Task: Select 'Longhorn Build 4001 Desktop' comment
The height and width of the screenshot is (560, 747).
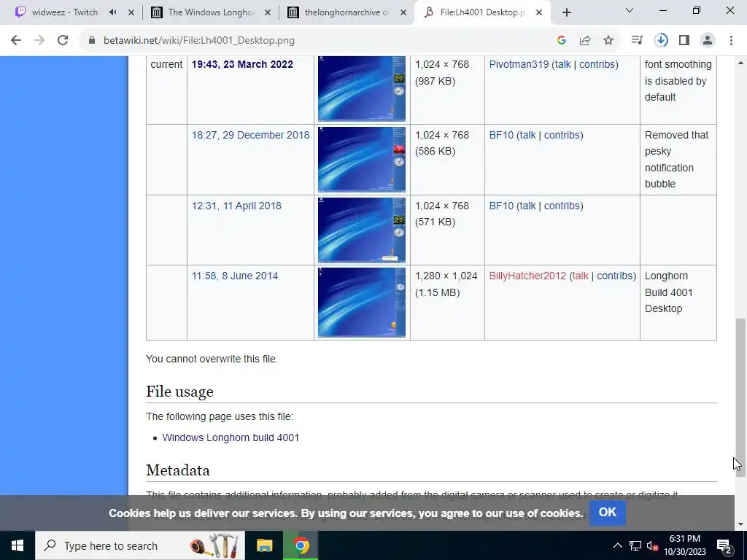Action: pyautogui.click(x=668, y=292)
